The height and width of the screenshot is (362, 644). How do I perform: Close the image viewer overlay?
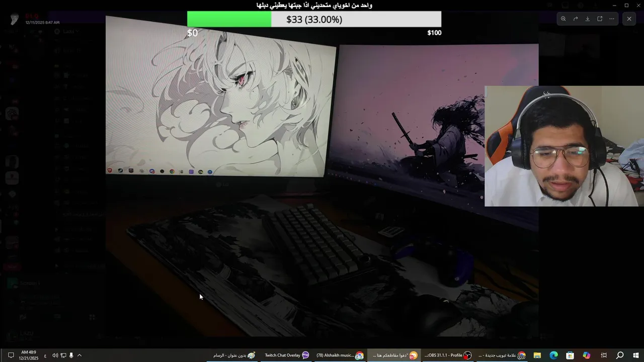click(629, 19)
